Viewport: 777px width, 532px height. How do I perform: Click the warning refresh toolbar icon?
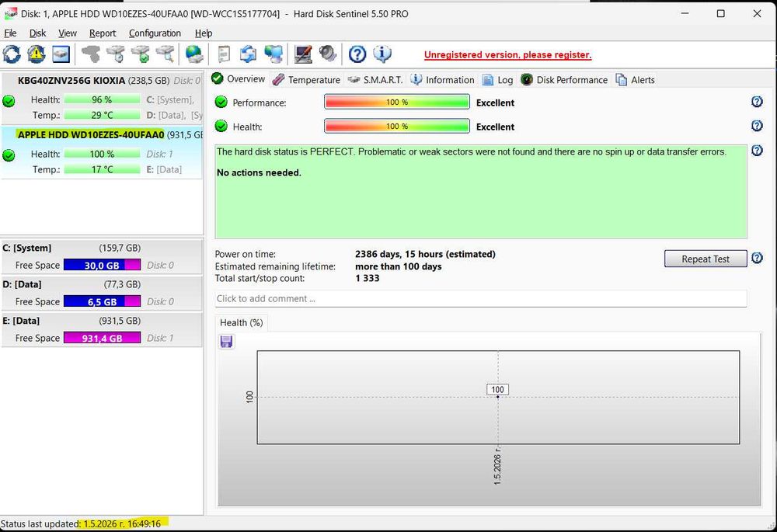click(37, 54)
